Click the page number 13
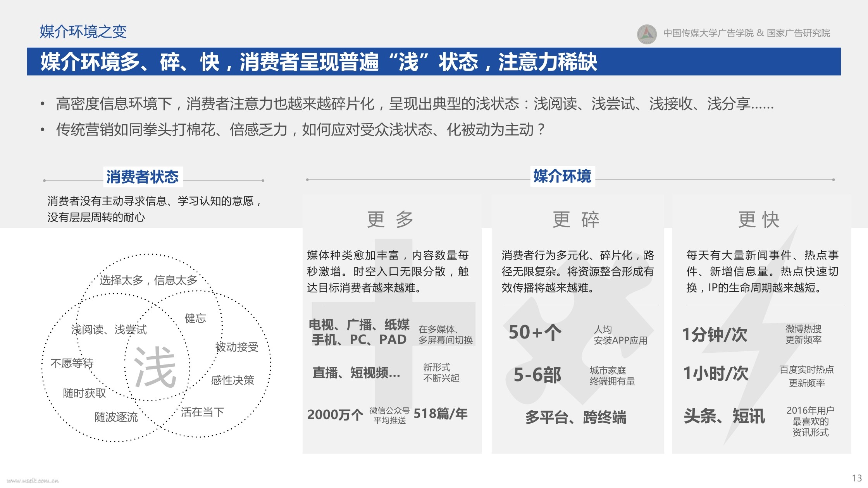The height and width of the screenshot is (488, 868). coord(857,478)
